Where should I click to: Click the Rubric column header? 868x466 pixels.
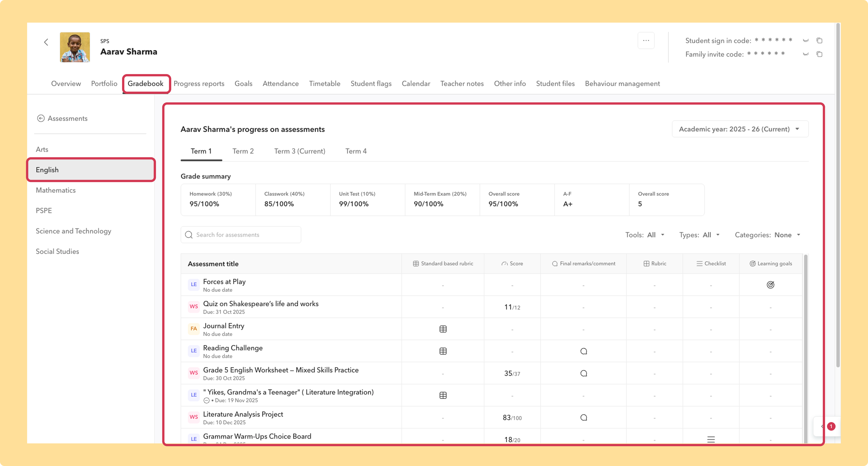click(655, 264)
